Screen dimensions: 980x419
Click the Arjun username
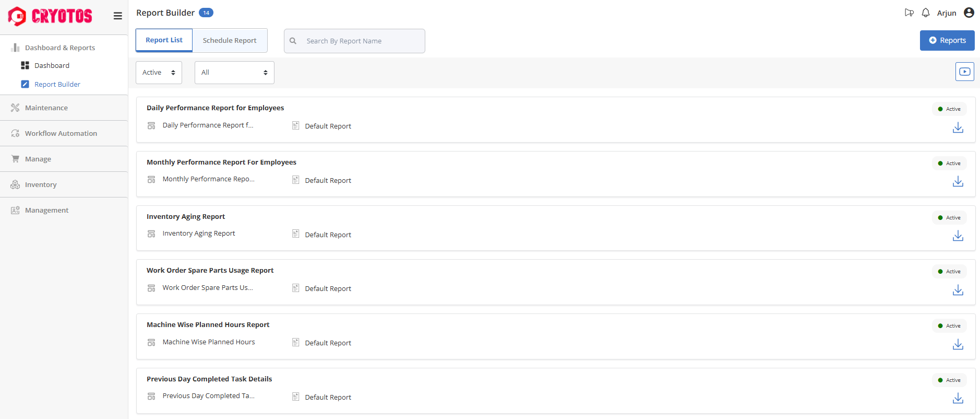[x=947, y=13]
